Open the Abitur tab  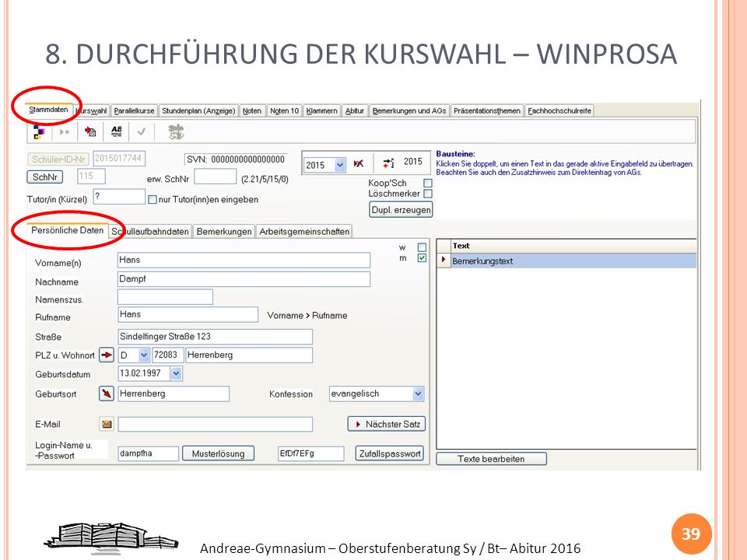click(355, 111)
